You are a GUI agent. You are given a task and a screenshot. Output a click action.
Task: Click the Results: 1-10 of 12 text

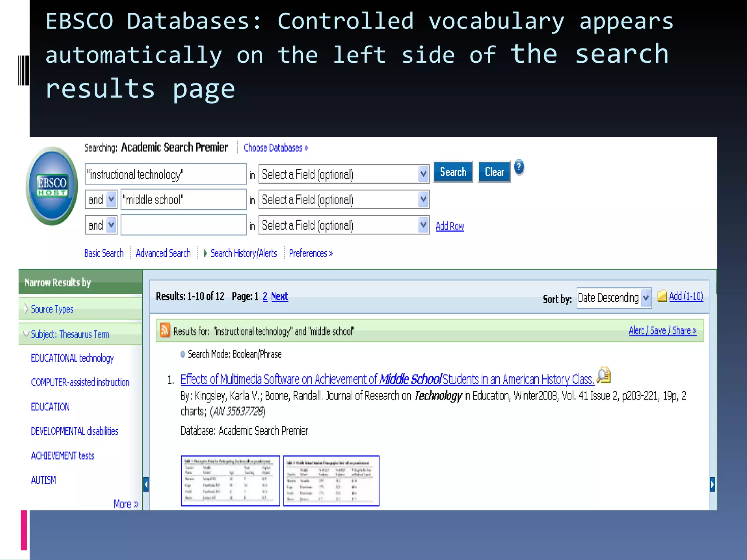190,296
